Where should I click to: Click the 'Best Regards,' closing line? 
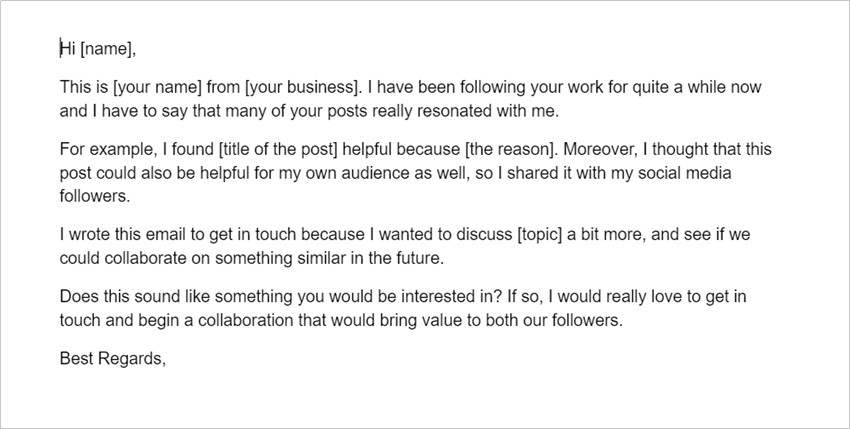112,358
